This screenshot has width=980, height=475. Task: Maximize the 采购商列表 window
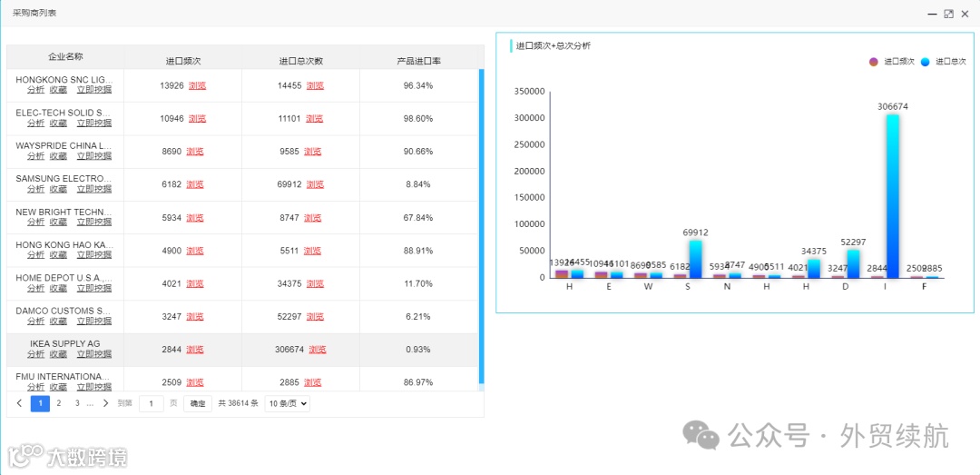coord(949,14)
